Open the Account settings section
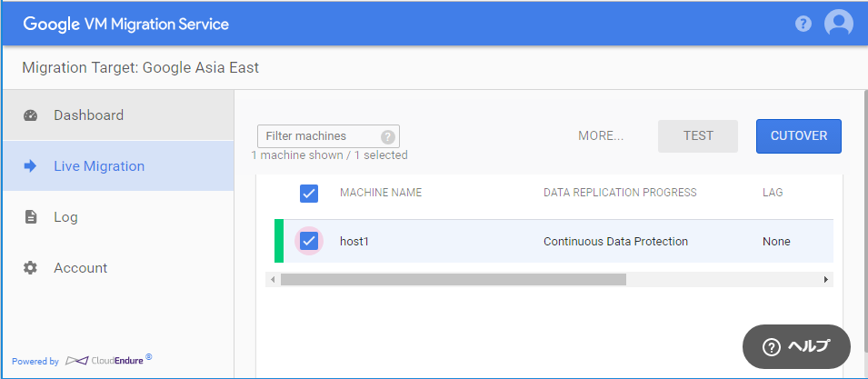The width and height of the screenshot is (868, 379). pyautogui.click(x=118, y=268)
